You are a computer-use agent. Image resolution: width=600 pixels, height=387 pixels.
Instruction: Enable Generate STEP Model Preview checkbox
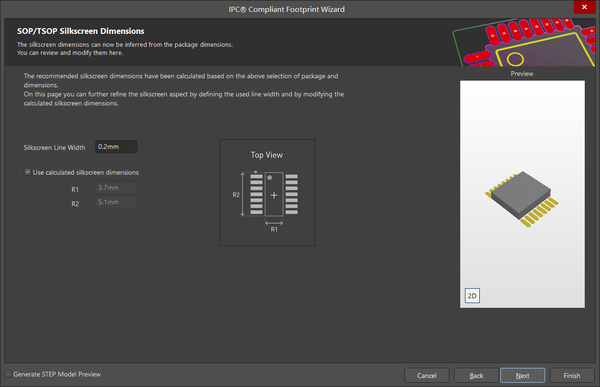pos(8,374)
